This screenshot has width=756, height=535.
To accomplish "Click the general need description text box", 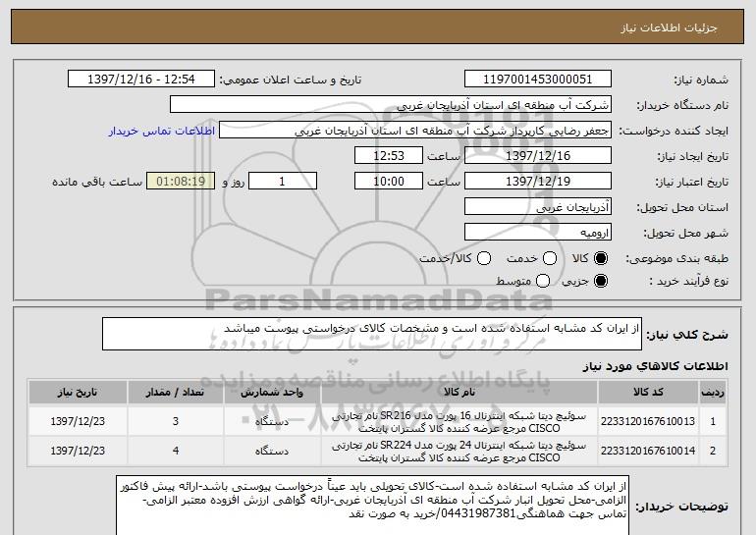I will tap(372, 334).
